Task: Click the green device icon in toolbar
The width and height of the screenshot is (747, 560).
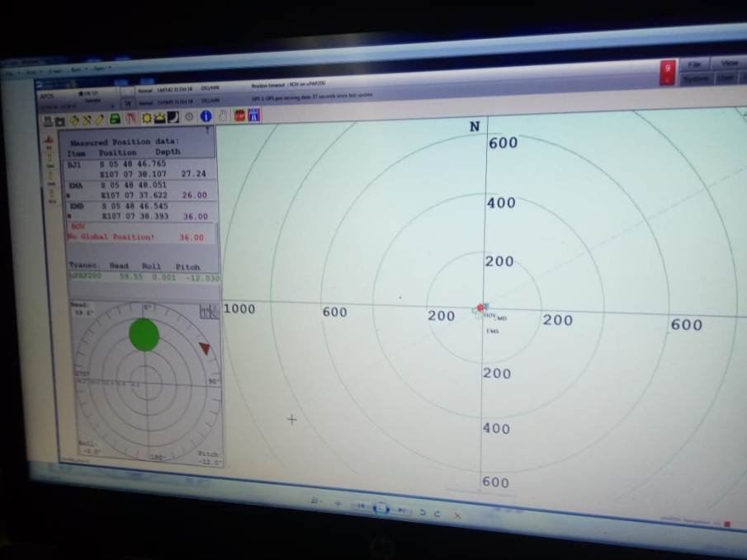Action: tap(116, 120)
